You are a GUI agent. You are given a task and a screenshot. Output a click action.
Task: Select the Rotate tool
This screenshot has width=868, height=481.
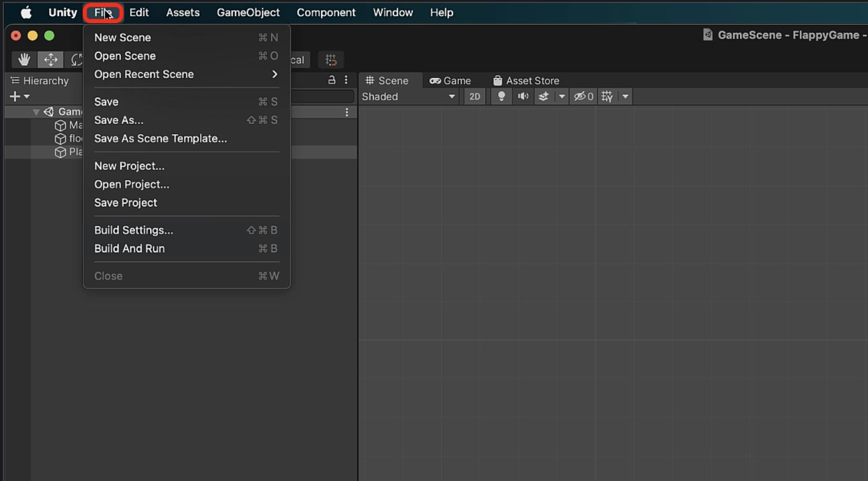coord(76,60)
